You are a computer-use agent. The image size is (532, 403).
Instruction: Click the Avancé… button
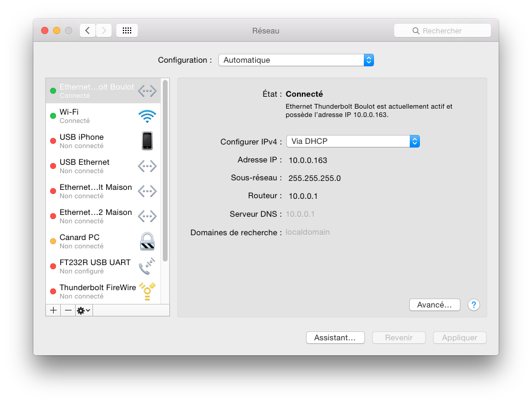coord(435,305)
